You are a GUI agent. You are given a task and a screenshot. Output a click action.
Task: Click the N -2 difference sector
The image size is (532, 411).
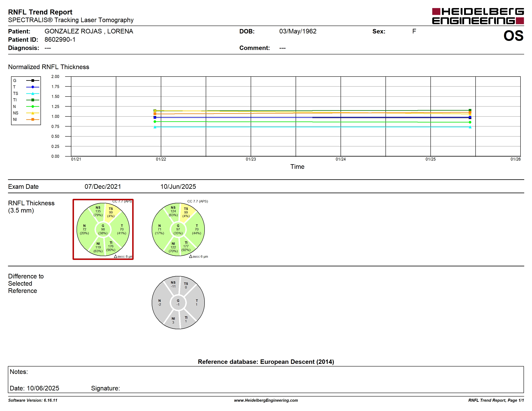pos(160,302)
